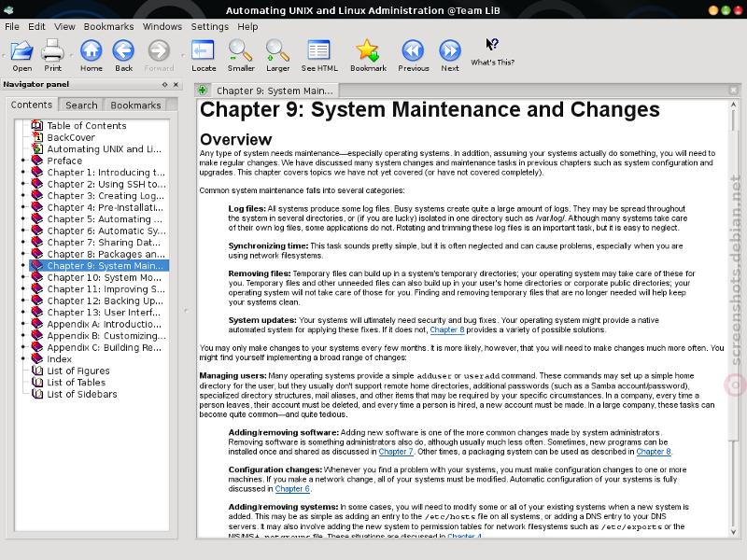
Task: Open the View menu
Action: click(64, 27)
